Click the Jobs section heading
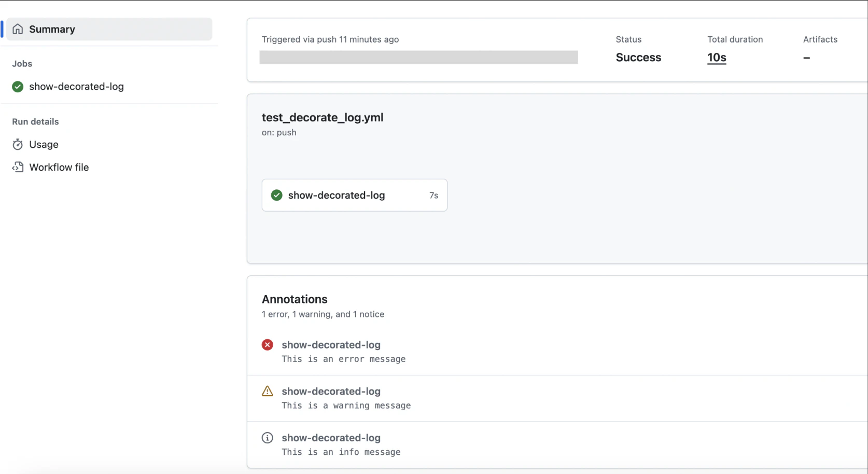This screenshot has width=868, height=474. click(x=22, y=64)
